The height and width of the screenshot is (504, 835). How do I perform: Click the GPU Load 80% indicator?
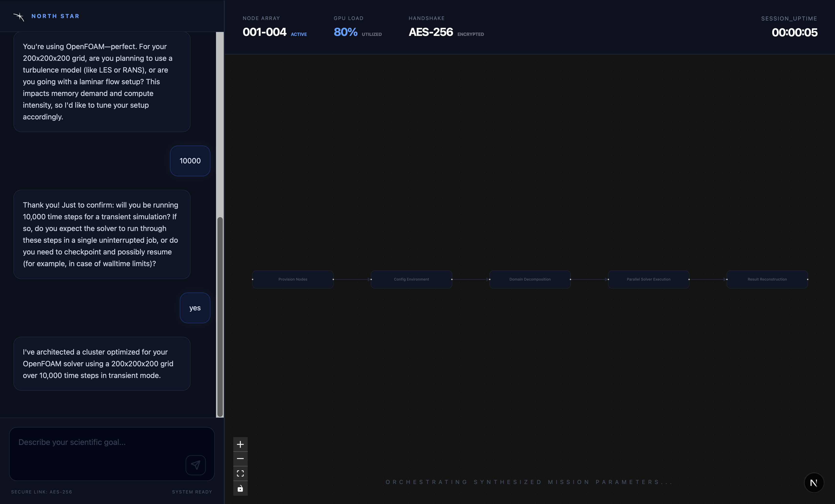click(x=345, y=32)
